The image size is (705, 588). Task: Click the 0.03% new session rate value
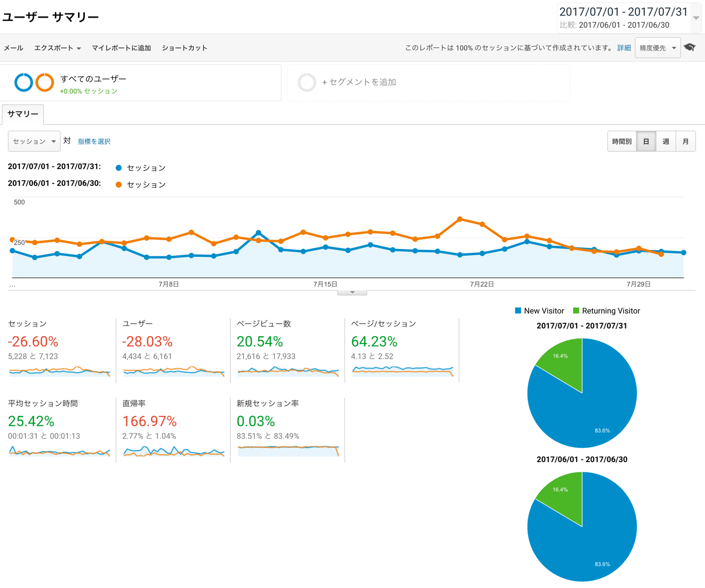[x=256, y=421]
